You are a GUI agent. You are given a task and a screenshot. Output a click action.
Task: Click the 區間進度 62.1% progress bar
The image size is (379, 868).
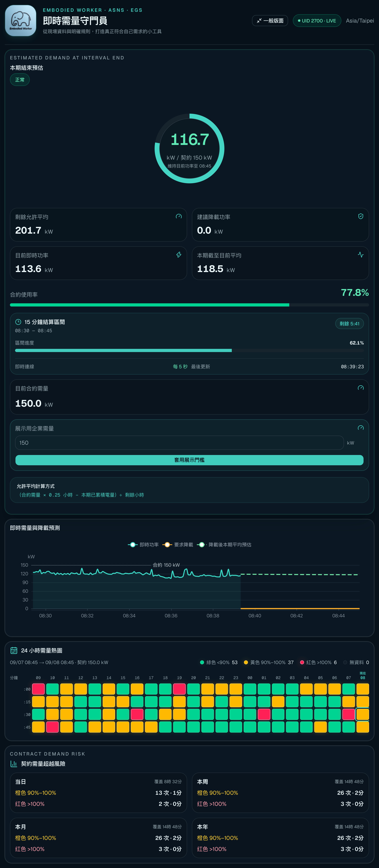point(189,350)
